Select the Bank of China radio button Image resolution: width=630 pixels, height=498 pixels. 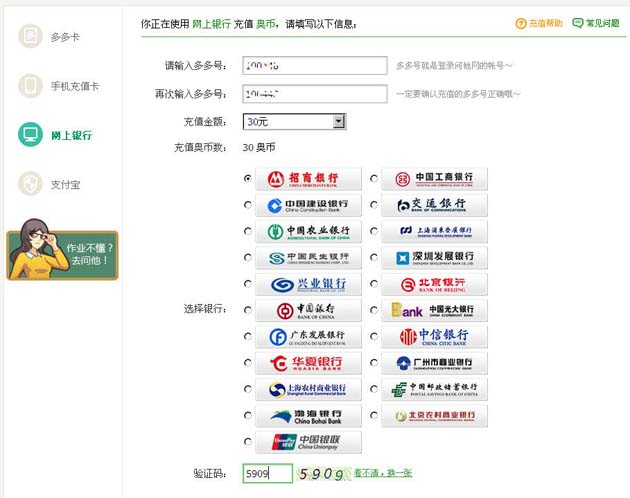click(248, 310)
